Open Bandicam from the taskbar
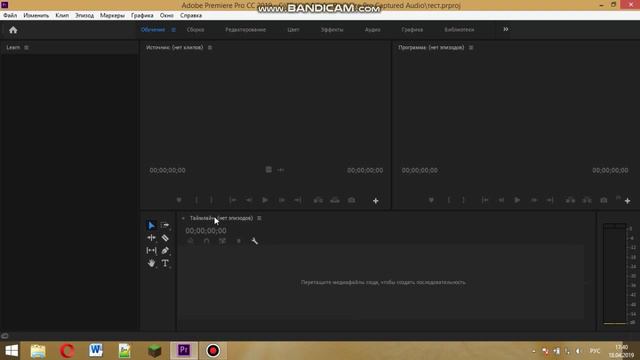 pos(213,351)
